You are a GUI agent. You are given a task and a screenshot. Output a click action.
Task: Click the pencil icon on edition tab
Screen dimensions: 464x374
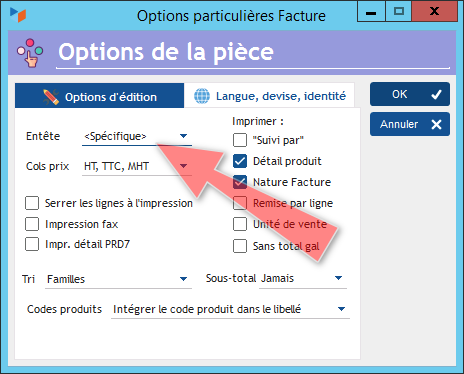(x=51, y=97)
